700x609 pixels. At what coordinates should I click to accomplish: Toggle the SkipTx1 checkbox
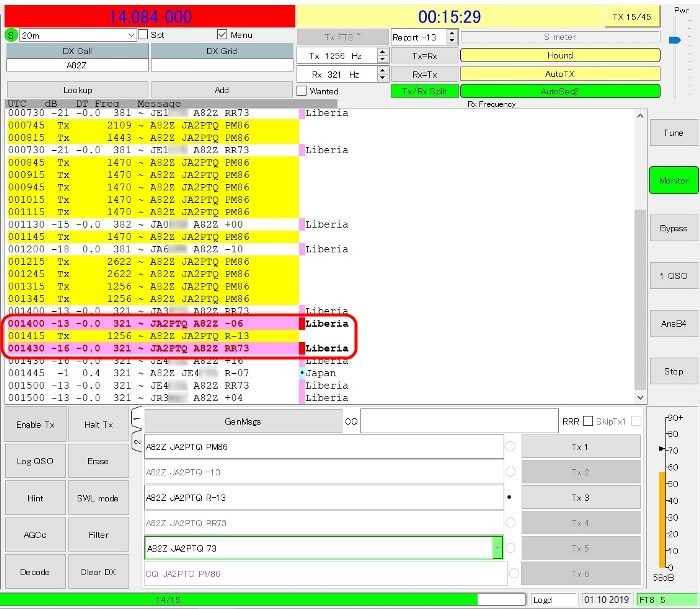tap(636, 421)
